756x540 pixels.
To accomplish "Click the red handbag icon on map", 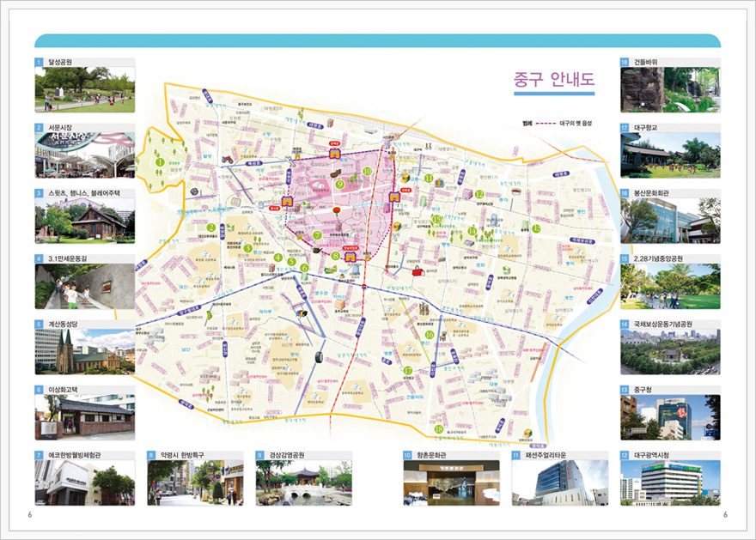I will 417,271.
